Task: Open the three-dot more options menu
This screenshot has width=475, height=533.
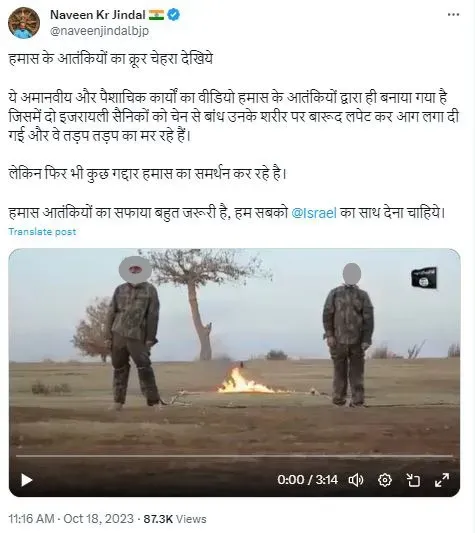Action: tap(453, 15)
